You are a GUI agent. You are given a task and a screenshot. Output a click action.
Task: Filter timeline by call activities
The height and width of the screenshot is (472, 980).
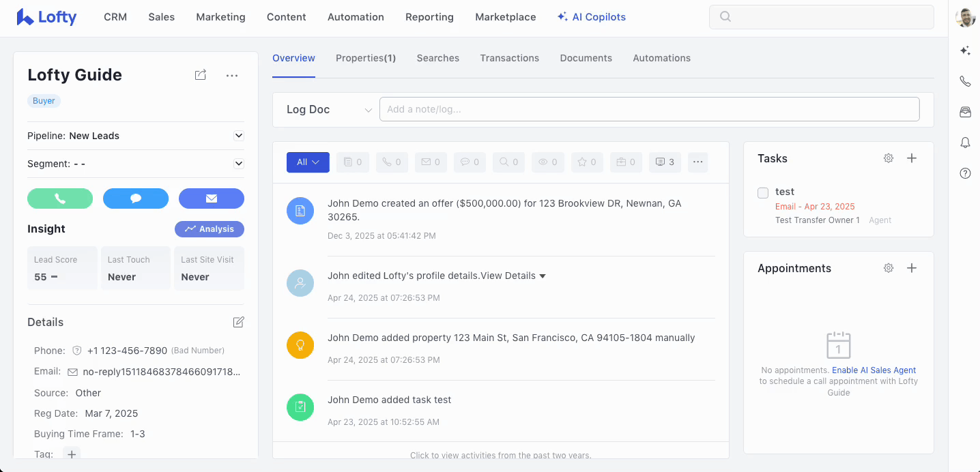392,162
